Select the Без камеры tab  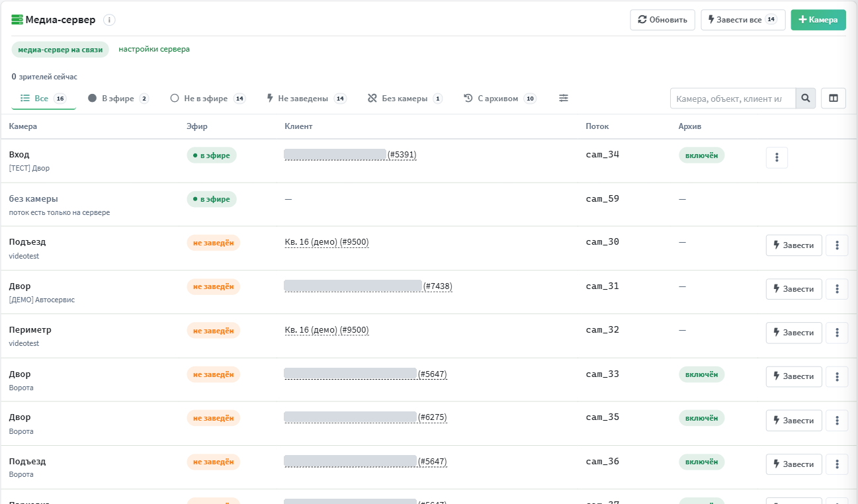tap(405, 99)
